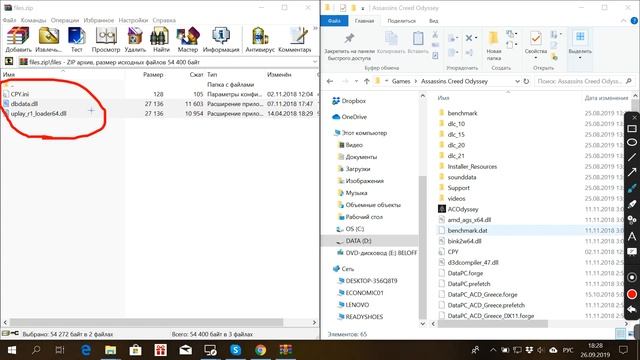This screenshot has height=360, width=640.
Task: Open the blue Файл tab in Explorer
Action: point(334,20)
